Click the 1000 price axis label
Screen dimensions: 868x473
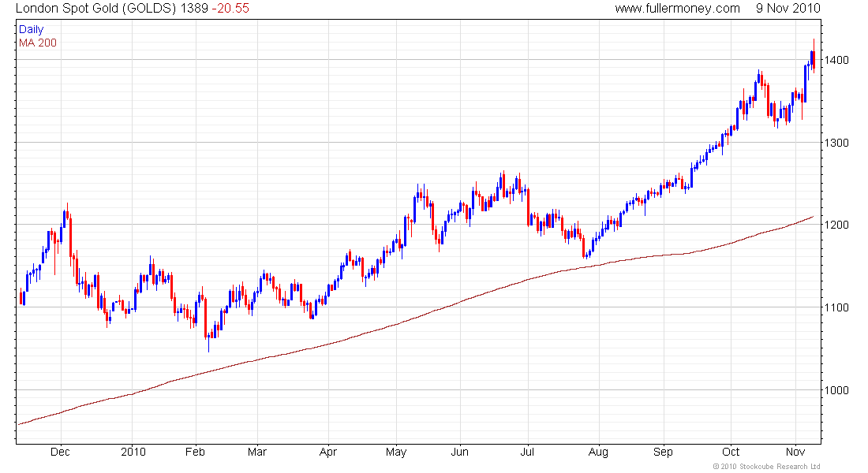click(x=836, y=390)
